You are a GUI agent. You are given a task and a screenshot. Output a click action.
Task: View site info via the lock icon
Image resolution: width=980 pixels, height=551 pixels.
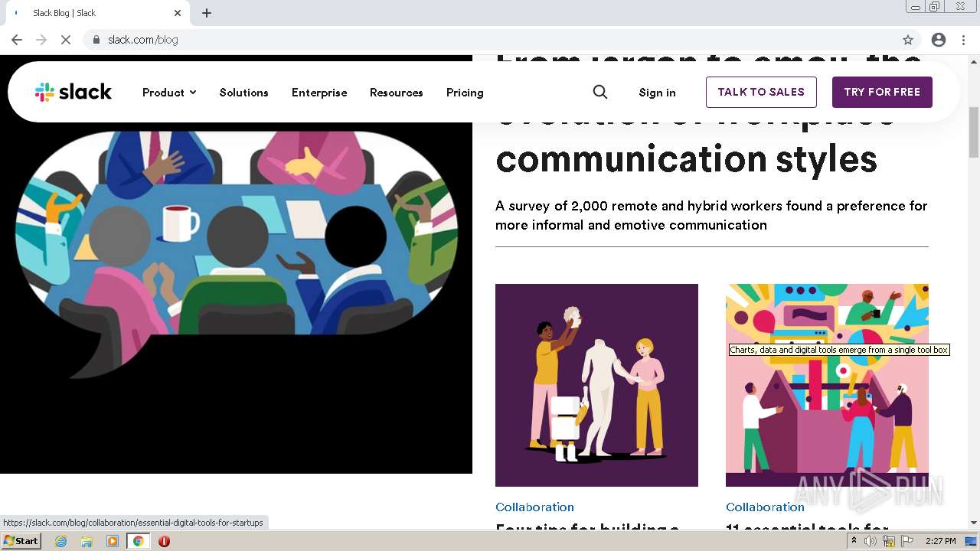point(96,40)
